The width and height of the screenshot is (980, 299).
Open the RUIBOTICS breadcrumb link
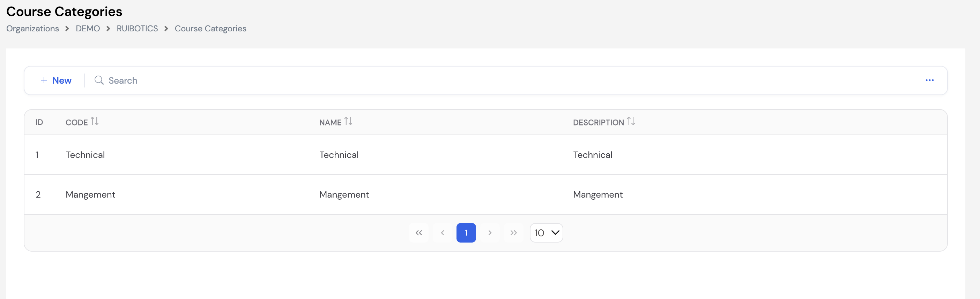pos(138,29)
